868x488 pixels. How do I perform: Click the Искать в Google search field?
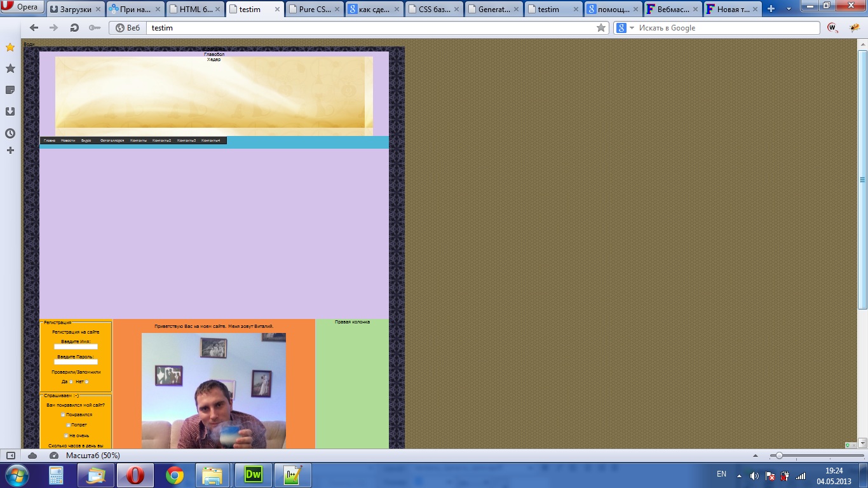728,28
